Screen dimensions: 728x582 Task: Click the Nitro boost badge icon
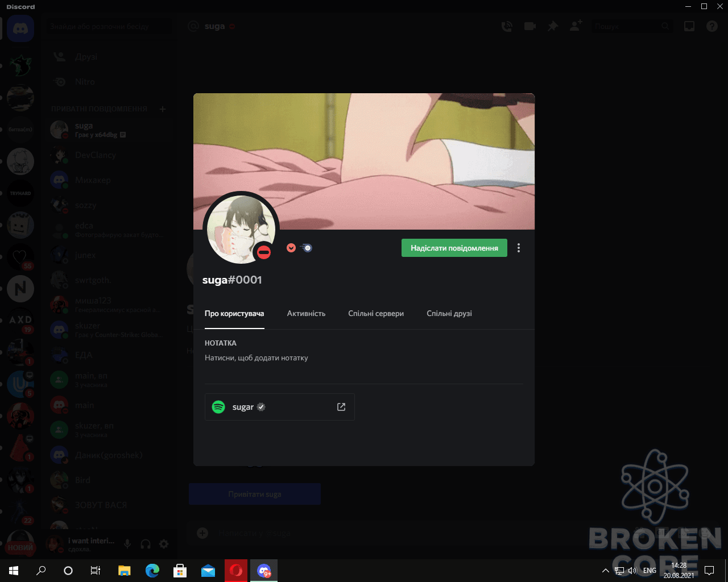(306, 248)
